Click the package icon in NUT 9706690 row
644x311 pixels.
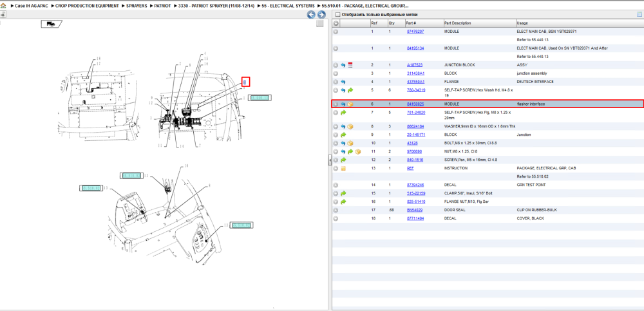(x=357, y=151)
